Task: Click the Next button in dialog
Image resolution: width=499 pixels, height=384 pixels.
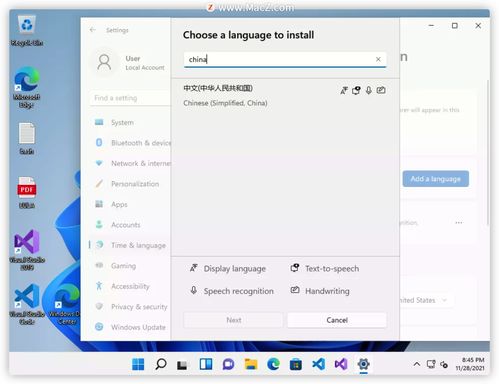Action: coord(233,320)
